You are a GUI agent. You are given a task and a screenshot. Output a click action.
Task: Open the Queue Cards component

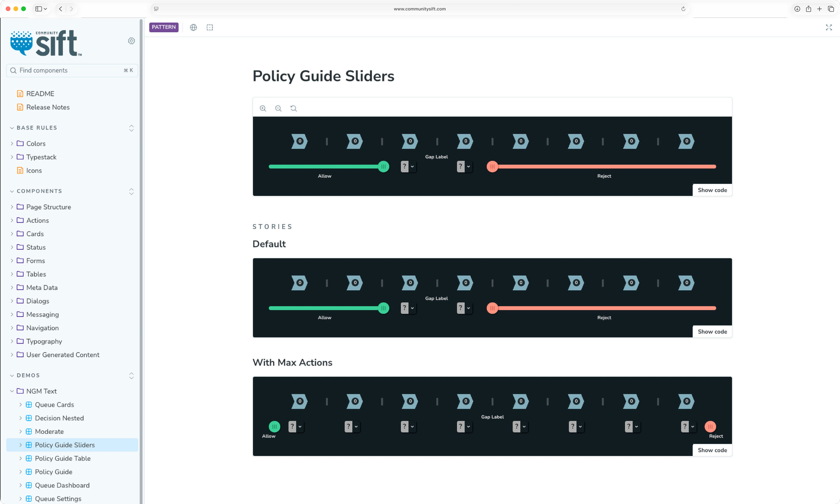tap(54, 405)
